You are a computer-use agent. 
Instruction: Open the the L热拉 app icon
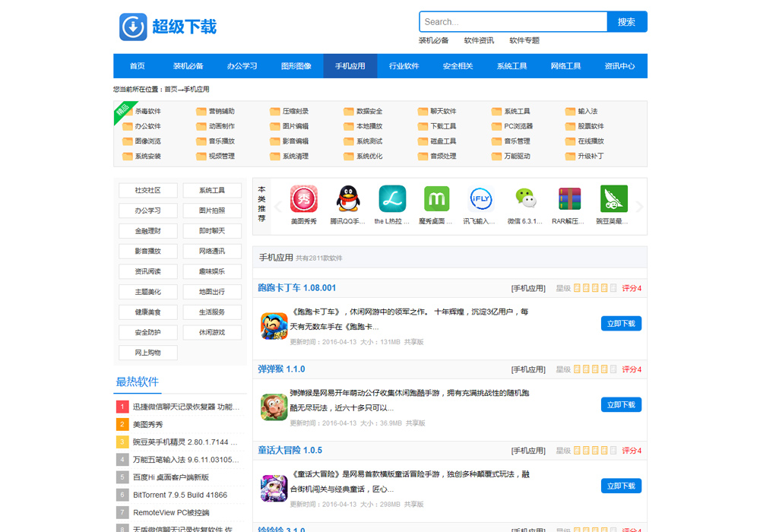point(392,198)
